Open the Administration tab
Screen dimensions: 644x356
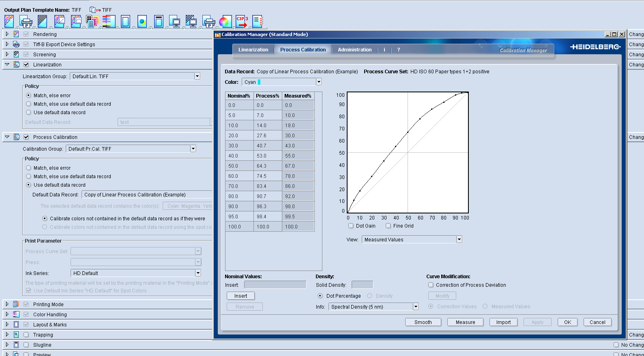coord(354,50)
